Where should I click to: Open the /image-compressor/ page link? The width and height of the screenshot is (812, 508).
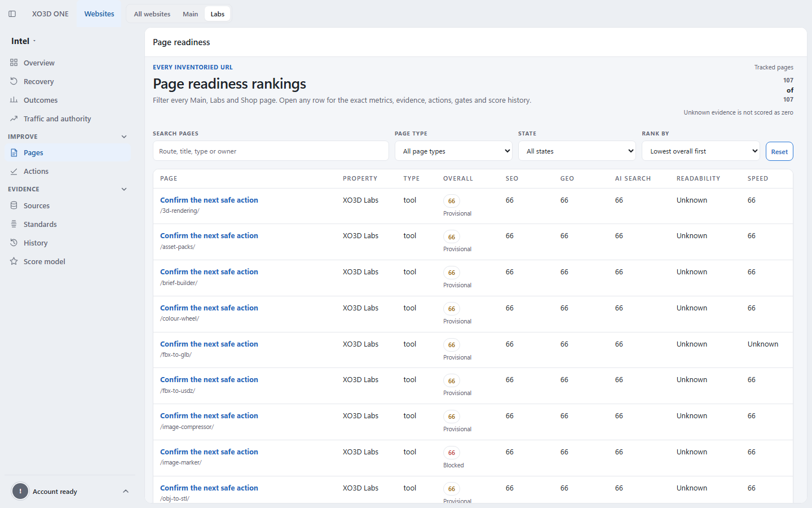coord(209,415)
